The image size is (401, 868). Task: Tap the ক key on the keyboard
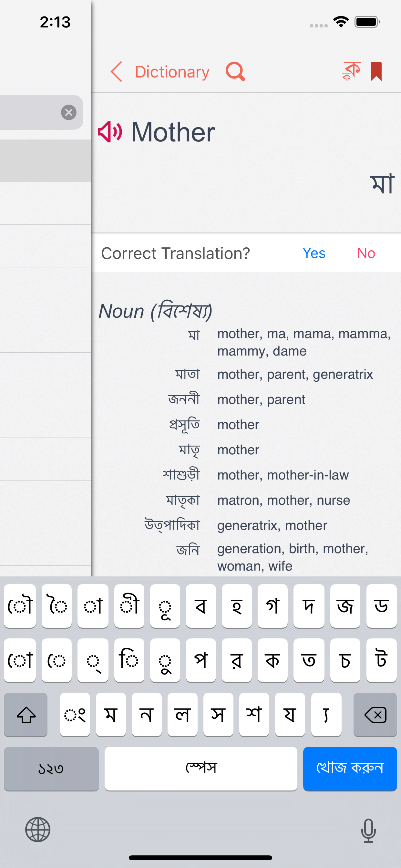pos(273,660)
